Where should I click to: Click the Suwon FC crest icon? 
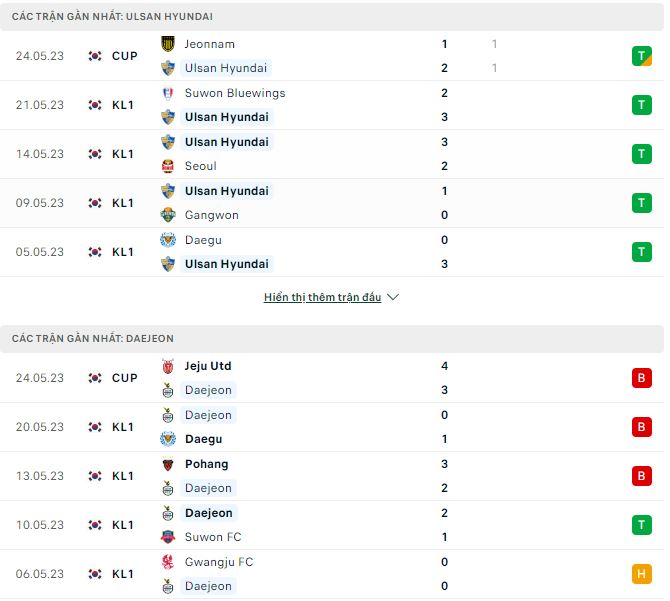tap(168, 537)
